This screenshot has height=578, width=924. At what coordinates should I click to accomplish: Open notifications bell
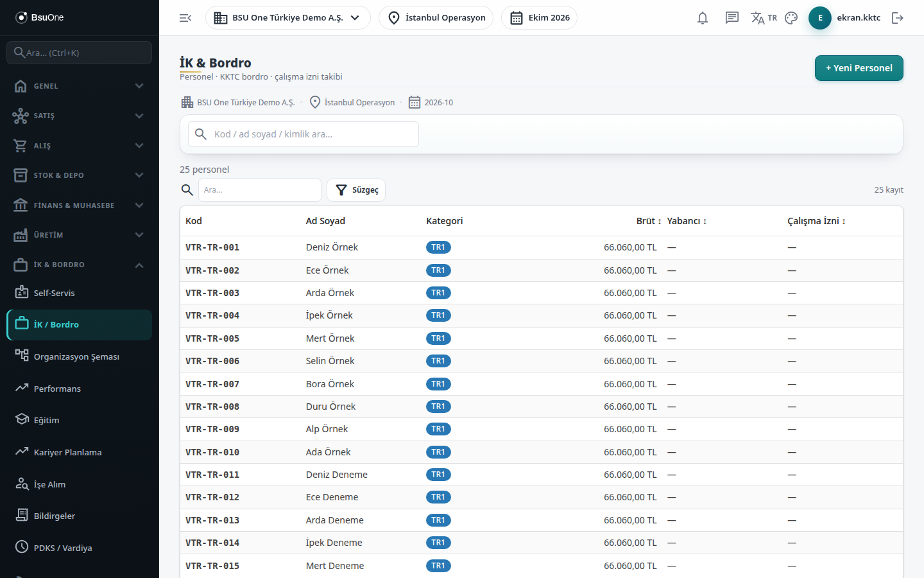[x=703, y=18]
